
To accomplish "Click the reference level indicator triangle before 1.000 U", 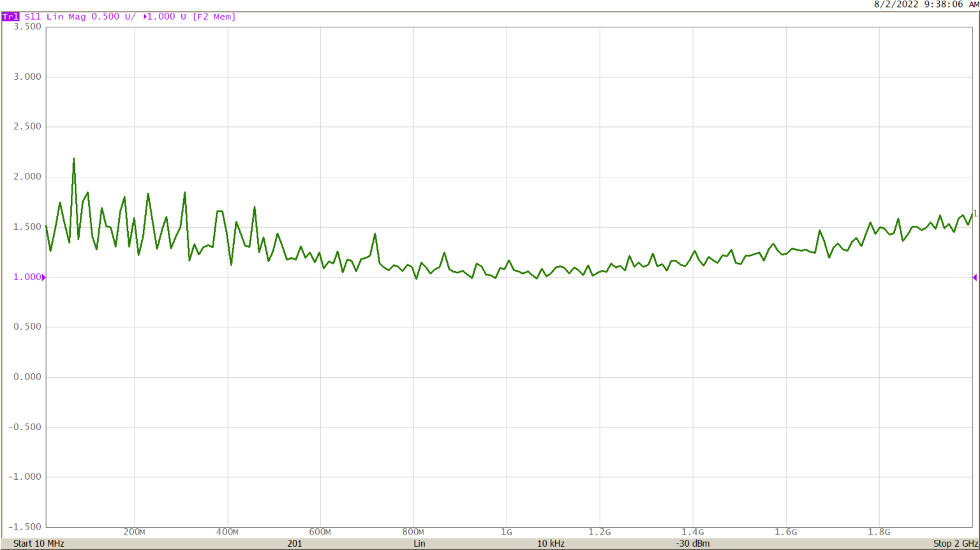I will point(145,17).
